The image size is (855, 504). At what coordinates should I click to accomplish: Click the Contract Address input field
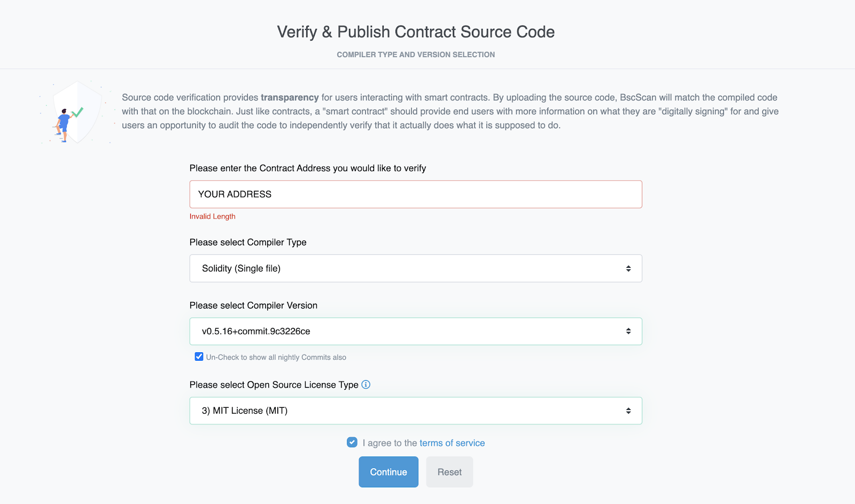coord(416,194)
